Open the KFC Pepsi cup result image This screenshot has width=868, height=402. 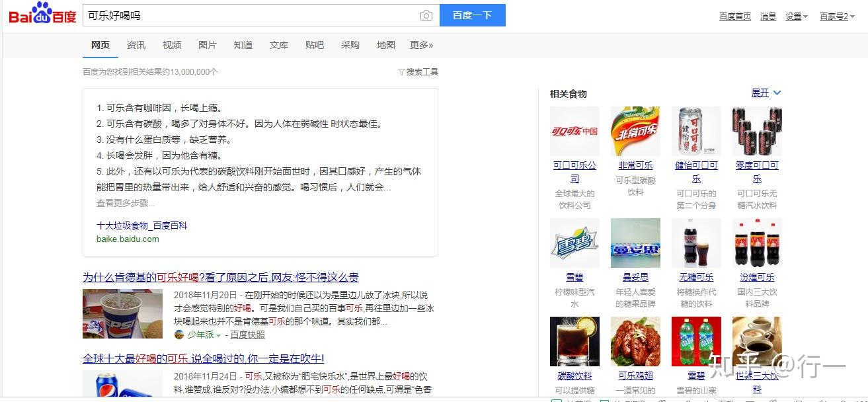pyautogui.click(x=122, y=313)
